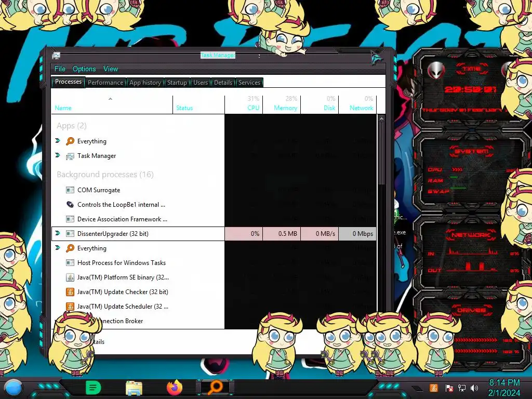Click the 0.5 MB memory cell

[282, 234]
